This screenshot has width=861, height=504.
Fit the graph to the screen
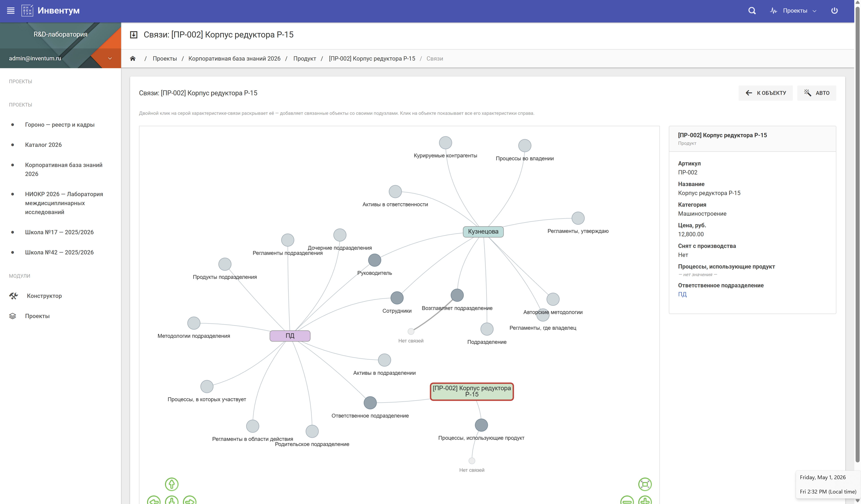tap(645, 484)
